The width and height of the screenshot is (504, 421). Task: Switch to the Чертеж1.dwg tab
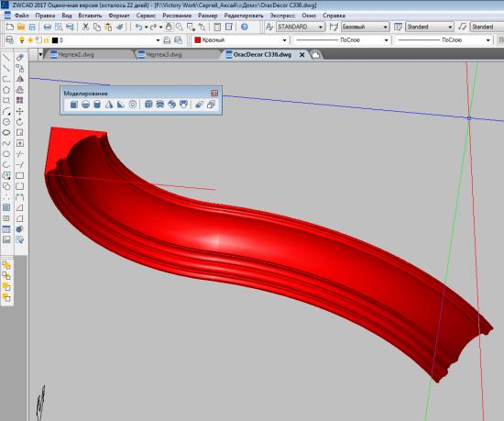coord(76,55)
